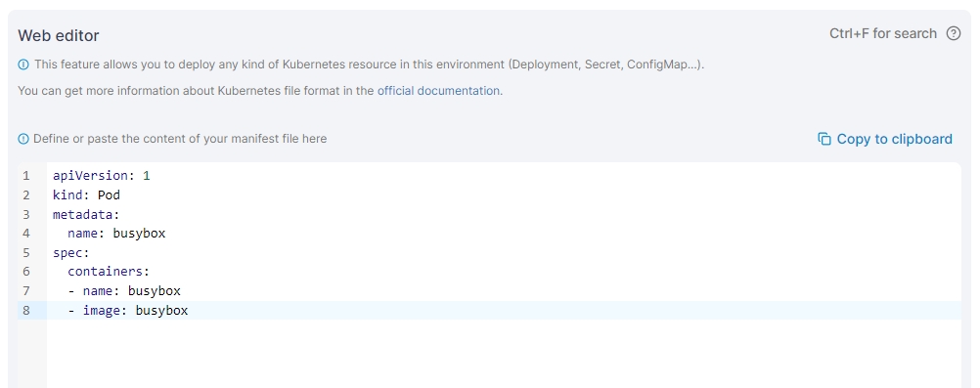
Task: Click info icon beside 'Define or paste'
Action: 23,139
